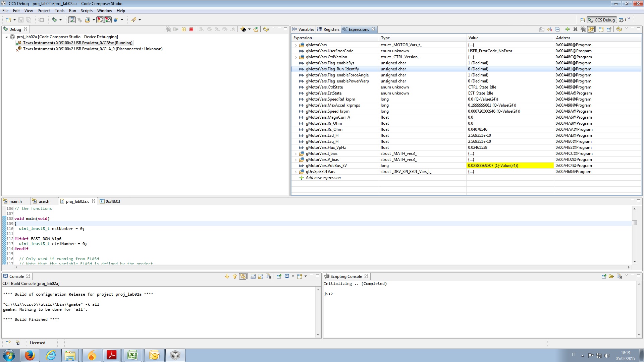Image resolution: width=644 pixels, height=362 pixels.
Task: Expand the gMotorVars struct row
Action: click(296, 45)
